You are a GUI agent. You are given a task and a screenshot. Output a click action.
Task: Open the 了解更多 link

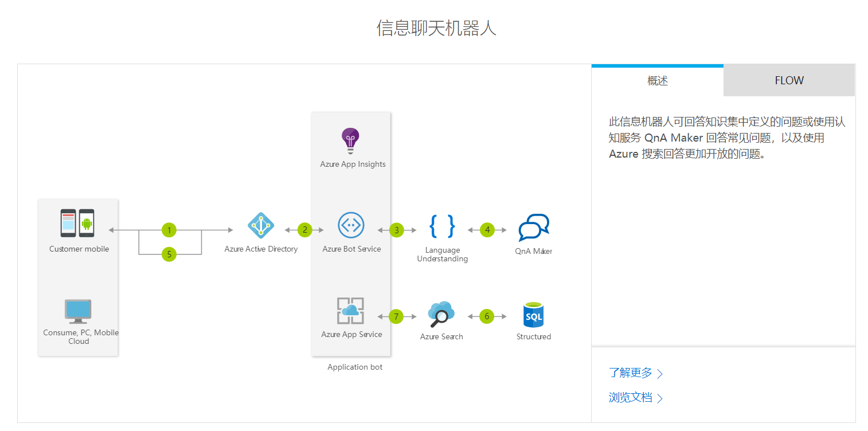632,373
